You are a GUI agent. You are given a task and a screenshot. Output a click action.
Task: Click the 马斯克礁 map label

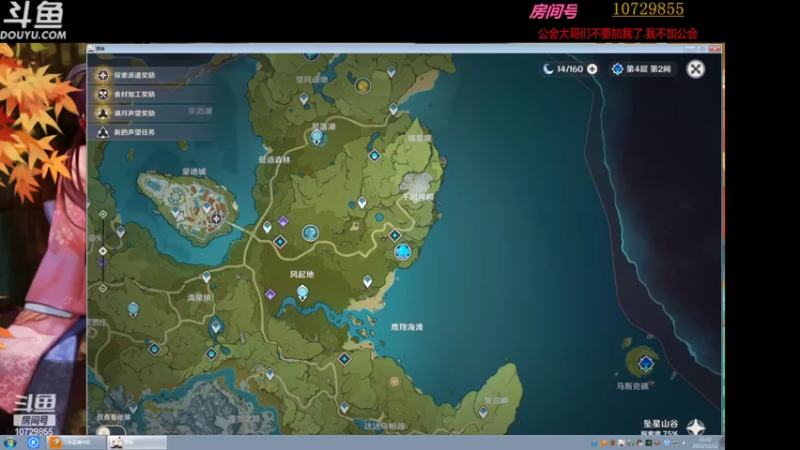point(633,386)
